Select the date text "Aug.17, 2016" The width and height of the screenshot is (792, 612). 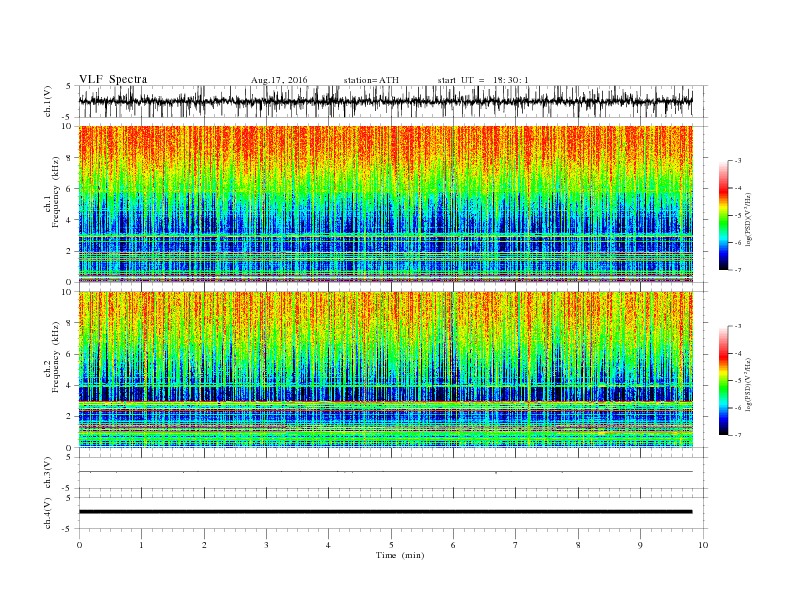[x=279, y=80]
